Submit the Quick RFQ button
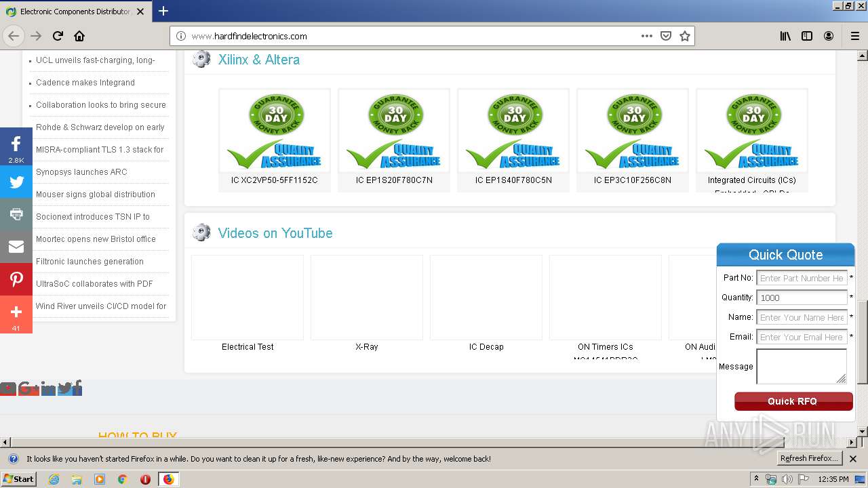868x488 pixels. (x=793, y=401)
